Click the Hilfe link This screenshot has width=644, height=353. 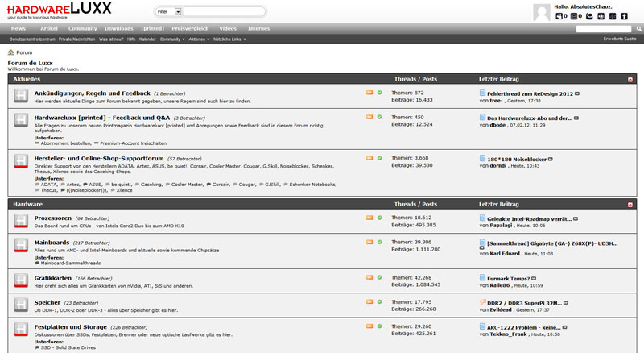pyautogui.click(x=131, y=39)
